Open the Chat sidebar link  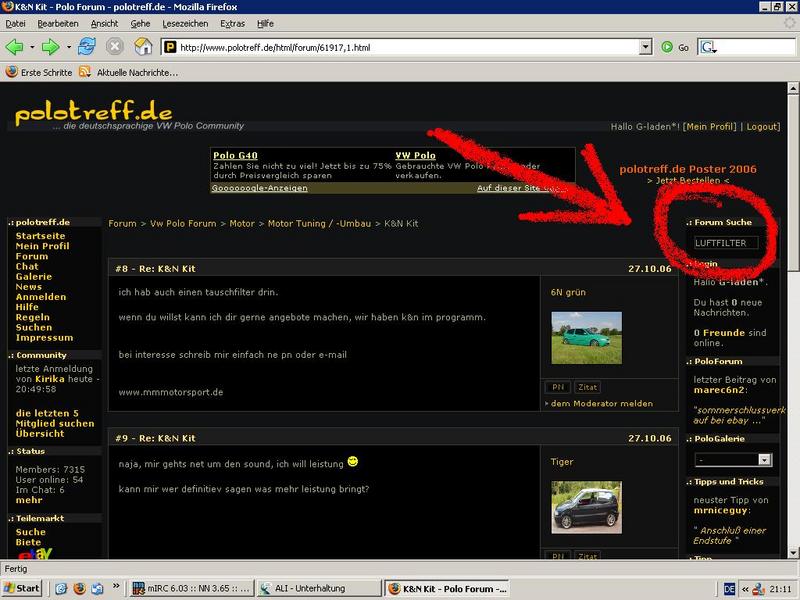point(27,266)
